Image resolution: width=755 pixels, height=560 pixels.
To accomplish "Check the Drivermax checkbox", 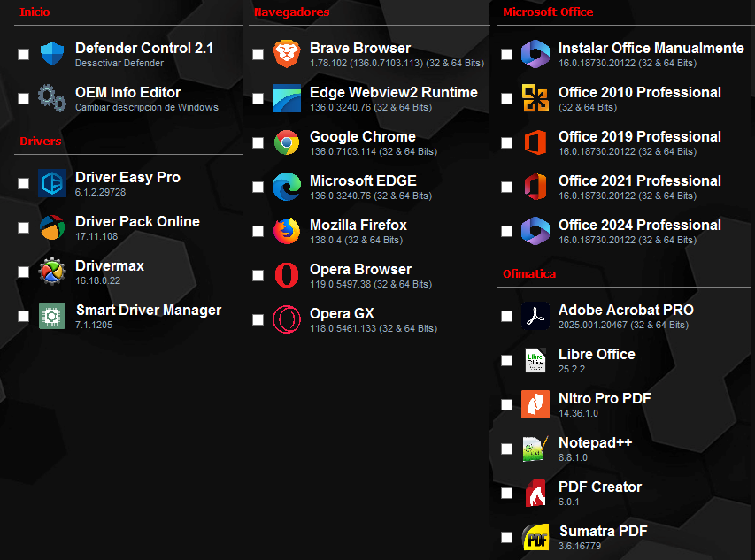I will point(23,272).
